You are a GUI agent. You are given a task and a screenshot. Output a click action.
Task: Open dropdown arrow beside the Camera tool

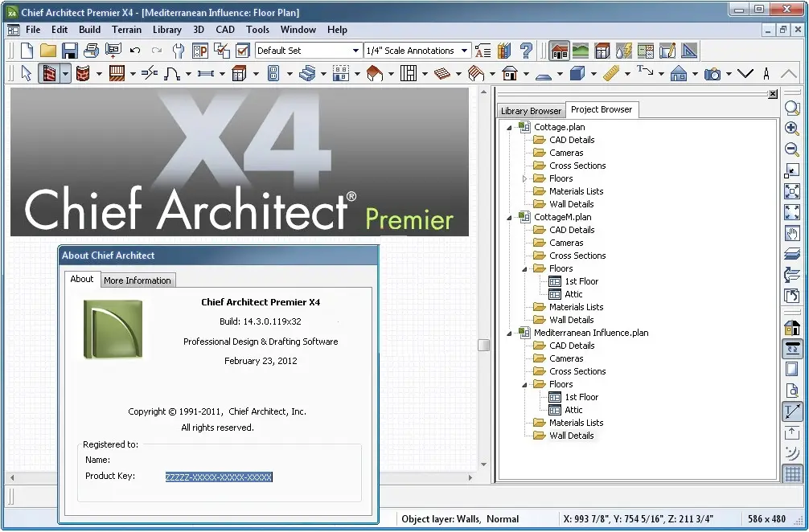729,74
